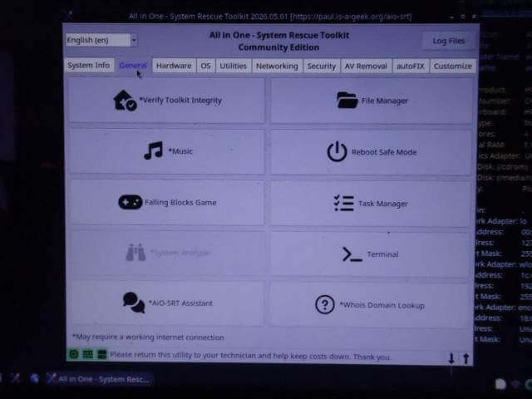Click the tools launcher icon left of the taskbar globe
Screen dimensions: 532x399
[15, 377]
